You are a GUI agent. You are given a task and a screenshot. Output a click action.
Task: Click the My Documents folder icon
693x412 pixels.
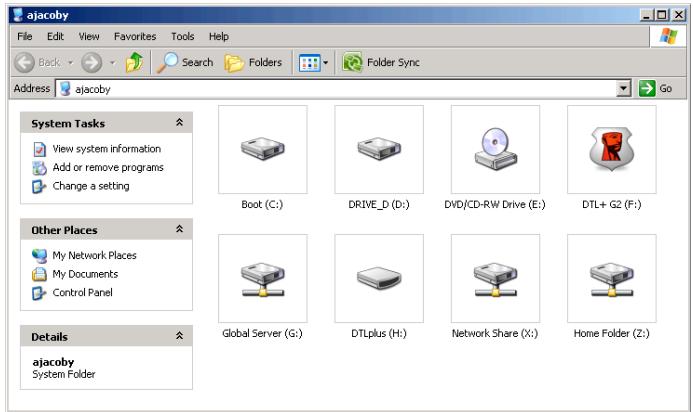pos(39,274)
